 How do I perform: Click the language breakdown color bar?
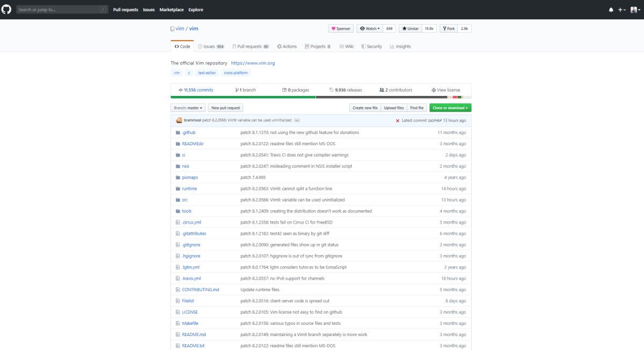click(x=321, y=97)
